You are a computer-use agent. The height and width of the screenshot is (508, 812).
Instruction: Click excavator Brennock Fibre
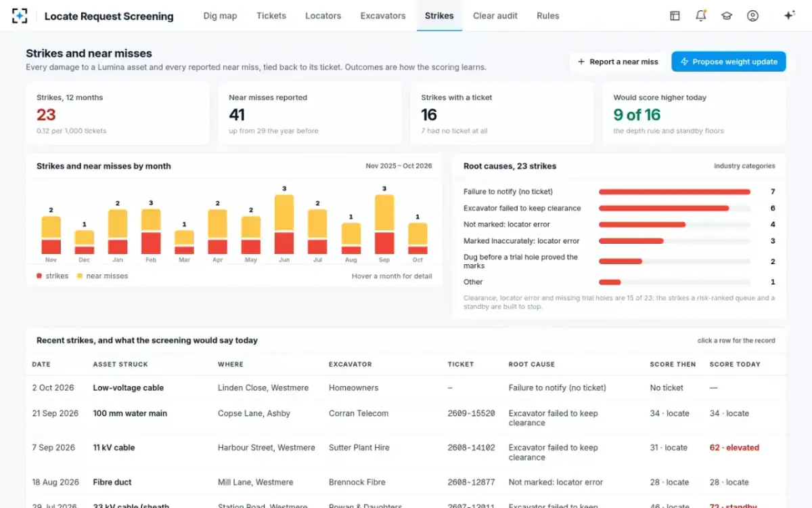(x=357, y=482)
